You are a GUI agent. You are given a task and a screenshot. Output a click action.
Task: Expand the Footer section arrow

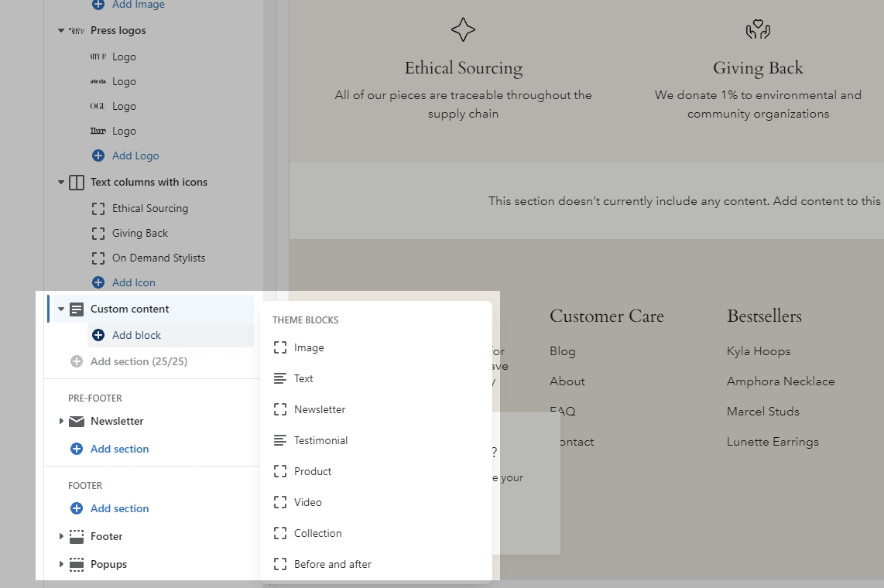click(x=61, y=536)
